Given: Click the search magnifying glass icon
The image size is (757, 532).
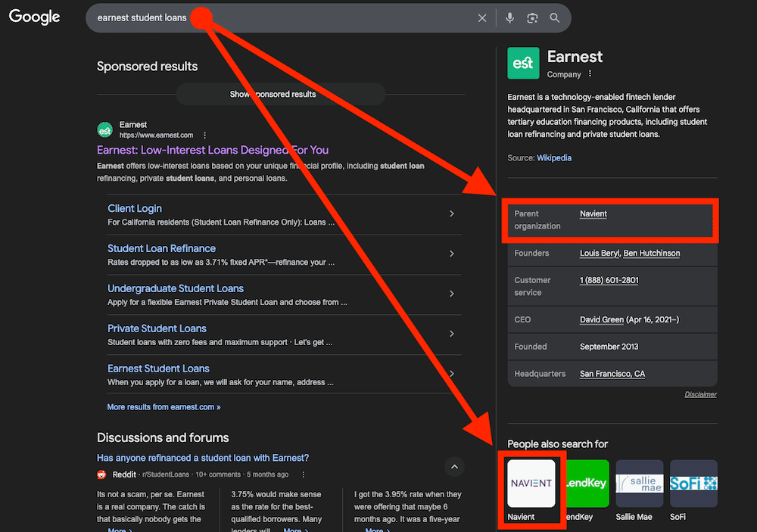Looking at the screenshot, I should (555, 17).
